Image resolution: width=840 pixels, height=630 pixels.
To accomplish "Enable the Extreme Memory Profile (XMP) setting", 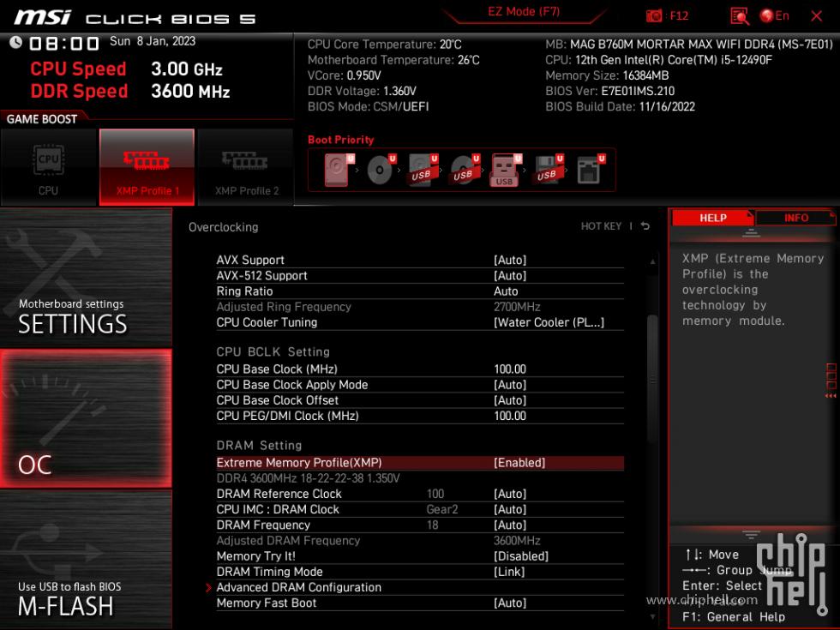I will pyautogui.click(x=420, y=462).
